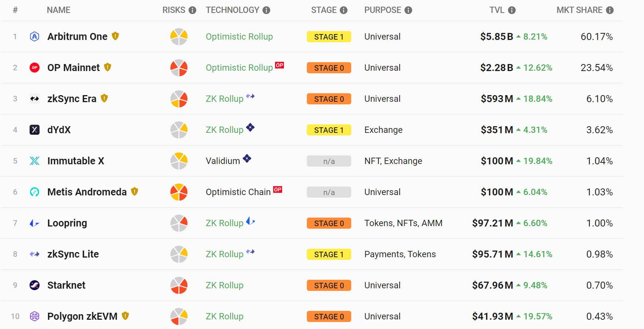
Task: Click the STAGE 1 badge for dYdX
Action: point(329,130)
